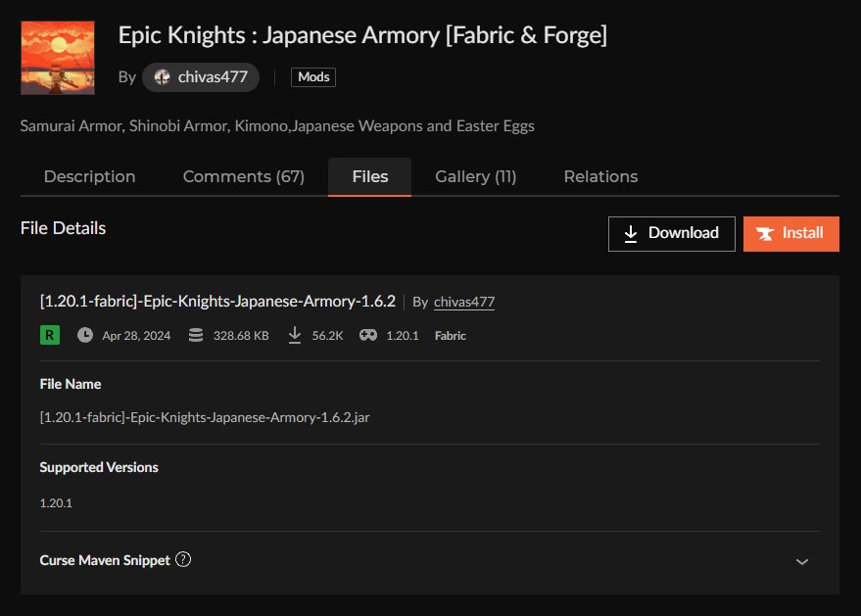Select the Description tab

pos(89,176)
